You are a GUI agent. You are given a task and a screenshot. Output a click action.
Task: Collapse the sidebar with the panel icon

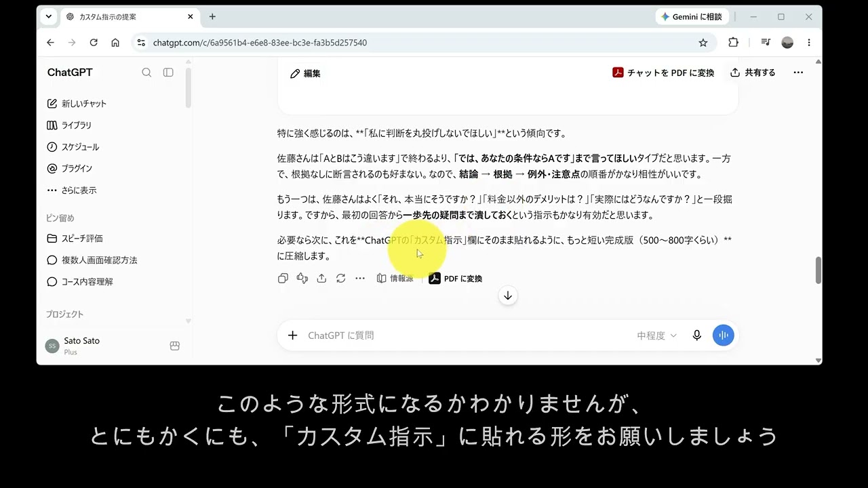[168, 73]
